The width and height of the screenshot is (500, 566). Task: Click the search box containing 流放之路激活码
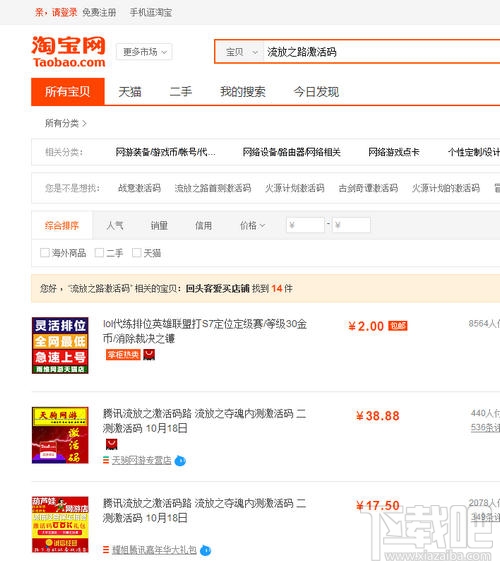pos(382,52)
